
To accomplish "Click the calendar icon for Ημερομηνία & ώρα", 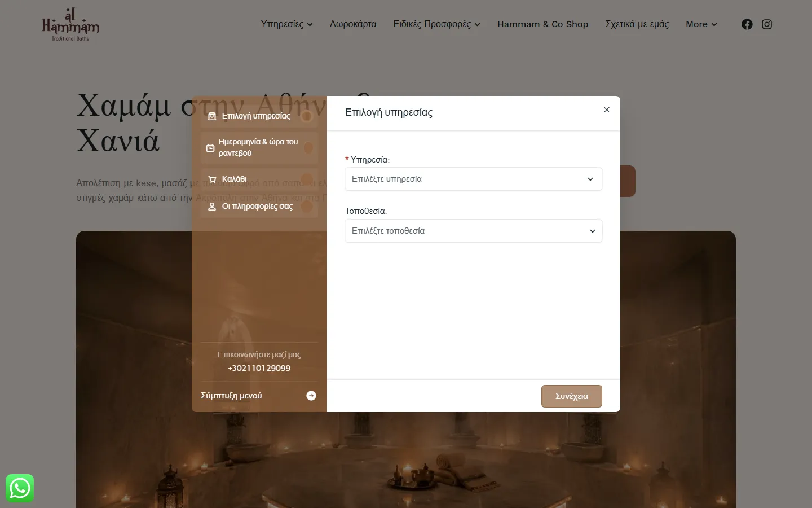I will [210, 148].
